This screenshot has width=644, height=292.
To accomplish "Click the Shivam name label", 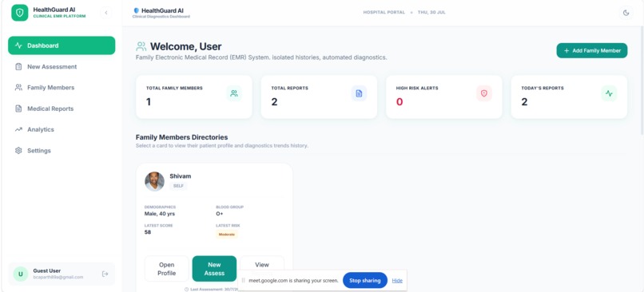I will pos(181,176).
